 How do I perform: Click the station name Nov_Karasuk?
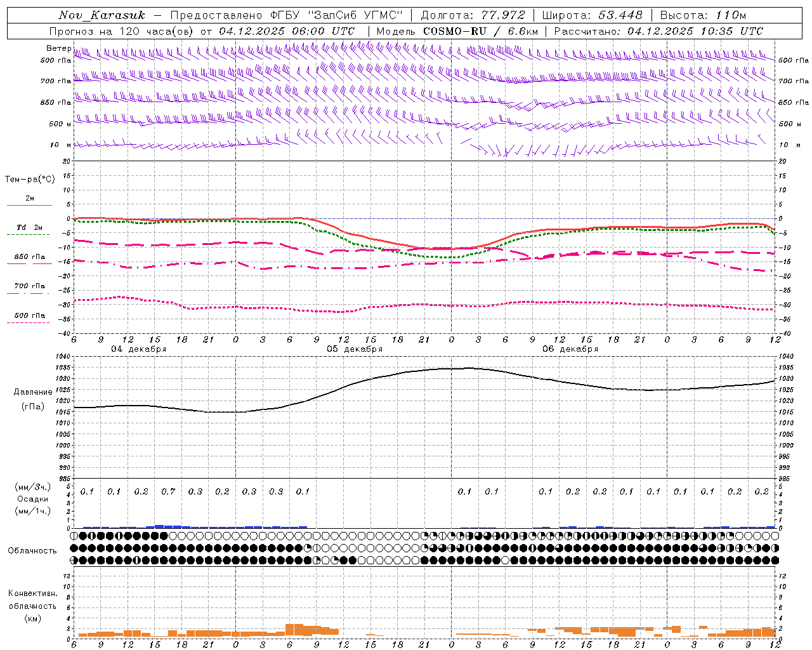click(102, 15)
